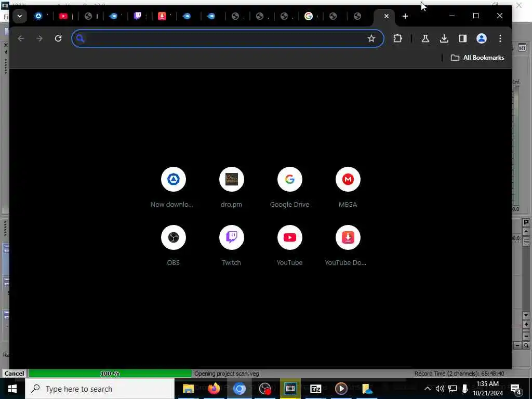Open the tab search dropdown chevron
The width and height of the screenshot is (532, 399).
(20, 16)
